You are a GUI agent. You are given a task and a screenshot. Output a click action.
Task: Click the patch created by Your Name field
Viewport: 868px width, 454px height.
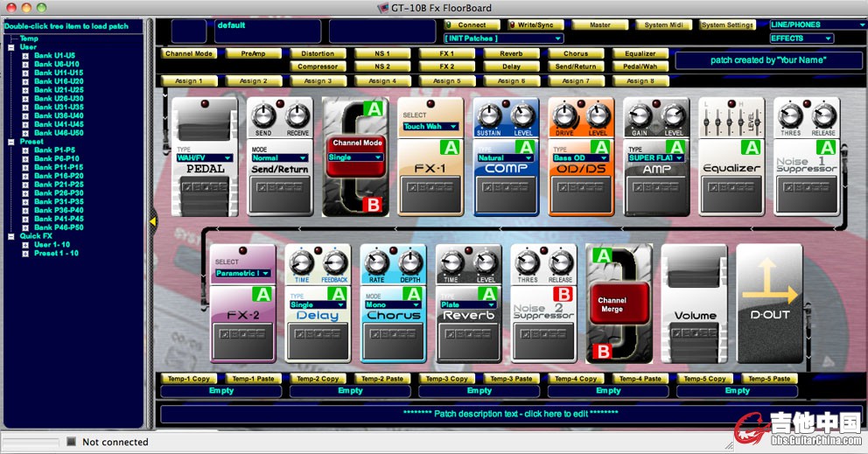click(768, 59)
